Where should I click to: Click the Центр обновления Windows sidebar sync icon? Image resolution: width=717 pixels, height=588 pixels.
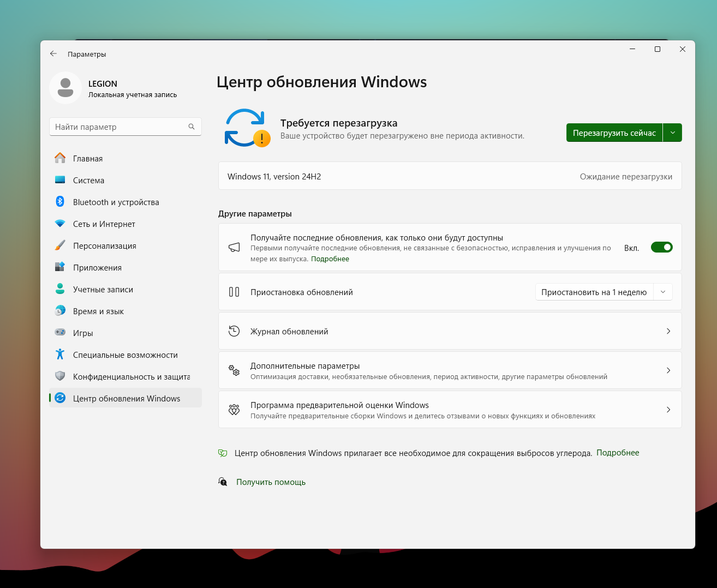(x=60, y=398)
